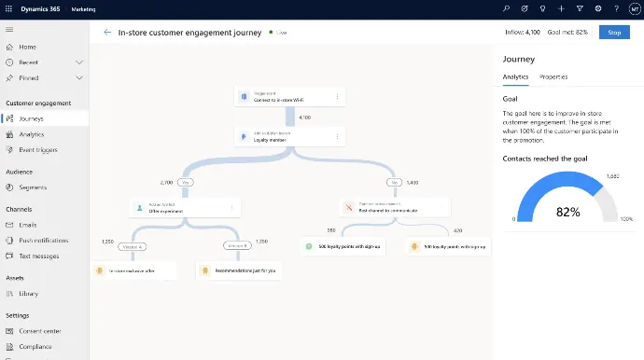Image resolution: width=644 pixels, height=360 pixels.
Task: Click the 82% goal gauge chart
Action: point(567,197)
